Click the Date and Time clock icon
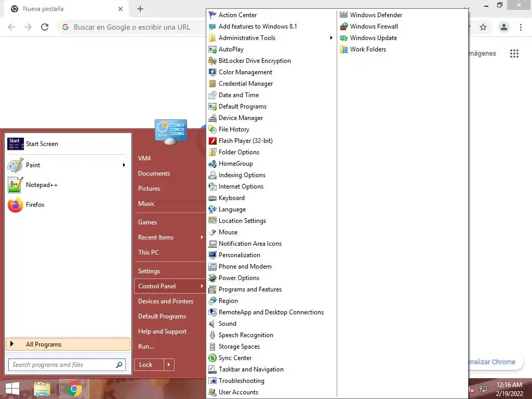This screenshot has width=532, height=399. pyautogui.click(x=212, y=95)
